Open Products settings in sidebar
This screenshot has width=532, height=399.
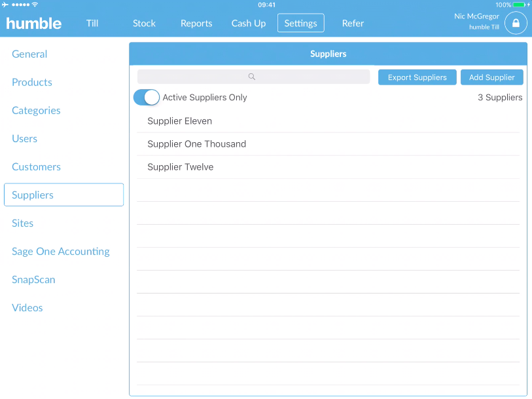[x=32, y=82]
